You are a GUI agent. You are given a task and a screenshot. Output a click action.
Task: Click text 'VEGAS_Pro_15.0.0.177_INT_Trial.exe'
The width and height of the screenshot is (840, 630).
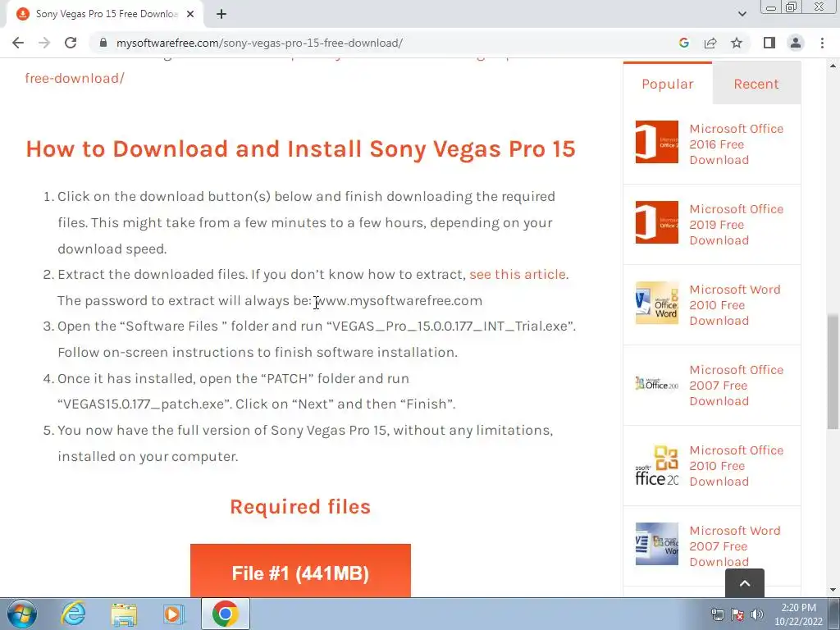point(450,326)
